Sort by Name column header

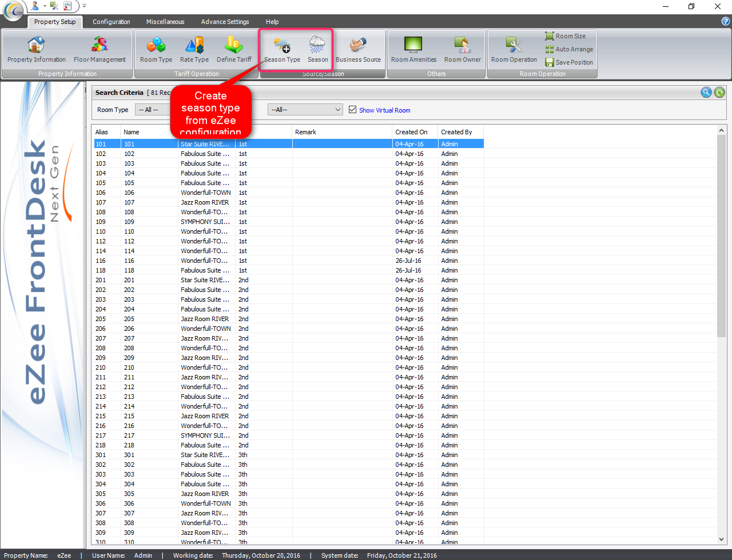pos(149,132)
